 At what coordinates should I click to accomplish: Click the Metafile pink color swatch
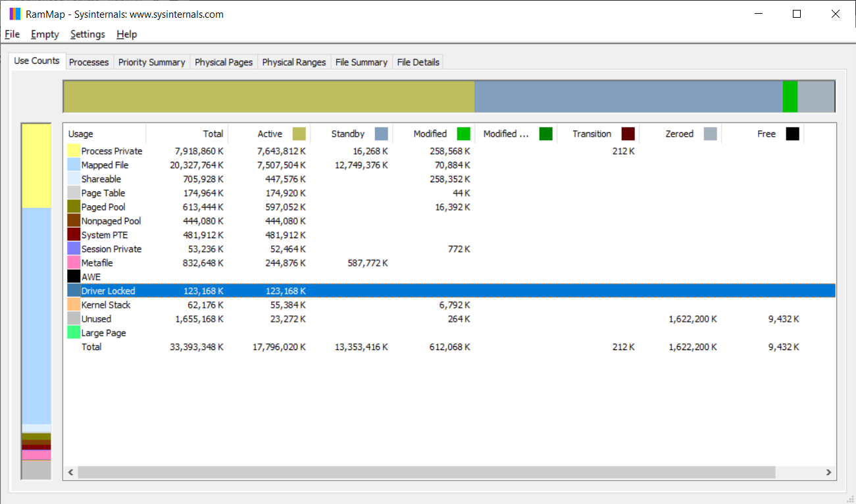pyautogui.click(x=74, y=263)
